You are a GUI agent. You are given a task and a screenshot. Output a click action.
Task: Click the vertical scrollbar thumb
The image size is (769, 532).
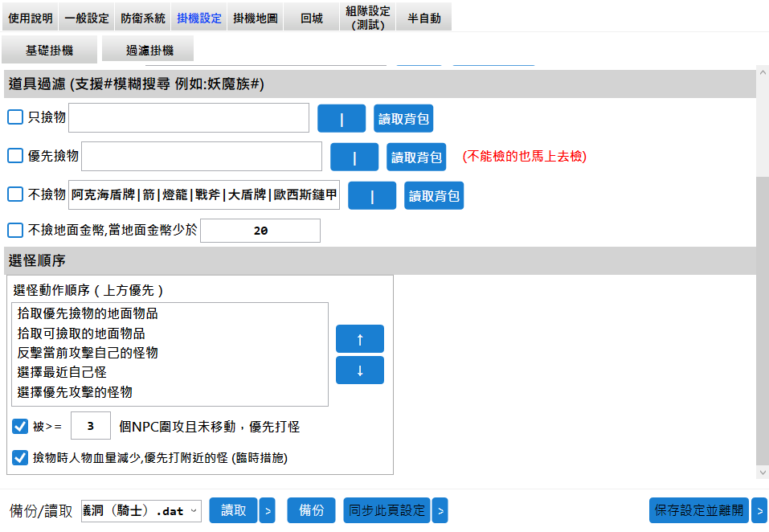point(763,321)
